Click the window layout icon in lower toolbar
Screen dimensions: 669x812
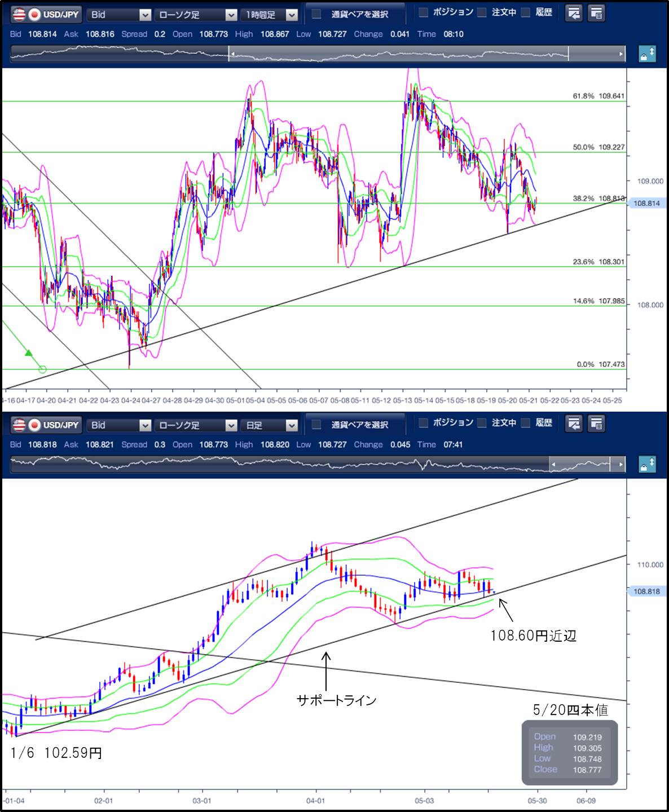click(596, 423)
